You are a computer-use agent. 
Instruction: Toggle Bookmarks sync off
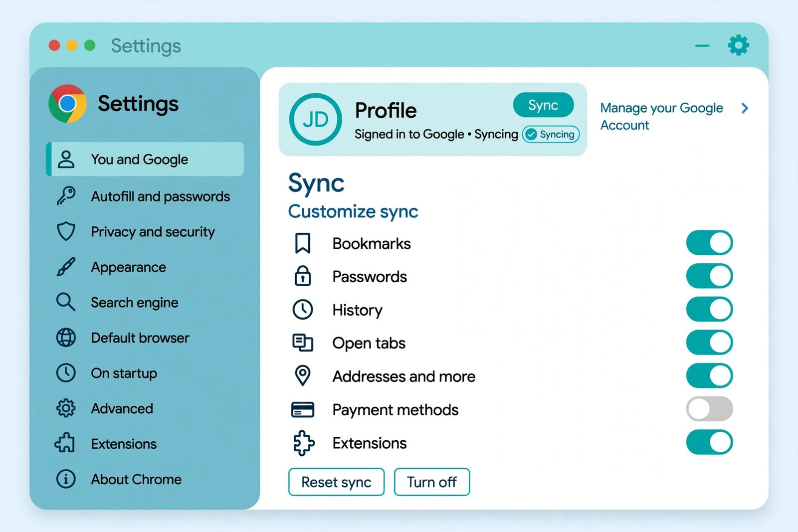point(709,243)
